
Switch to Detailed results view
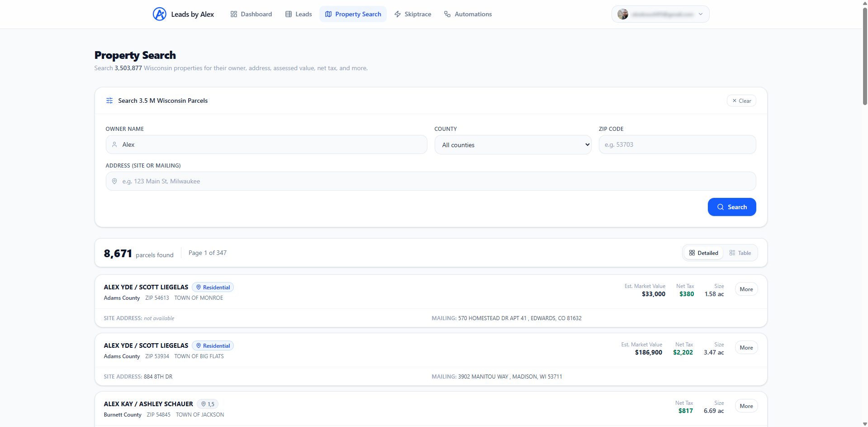click(703, 253)
